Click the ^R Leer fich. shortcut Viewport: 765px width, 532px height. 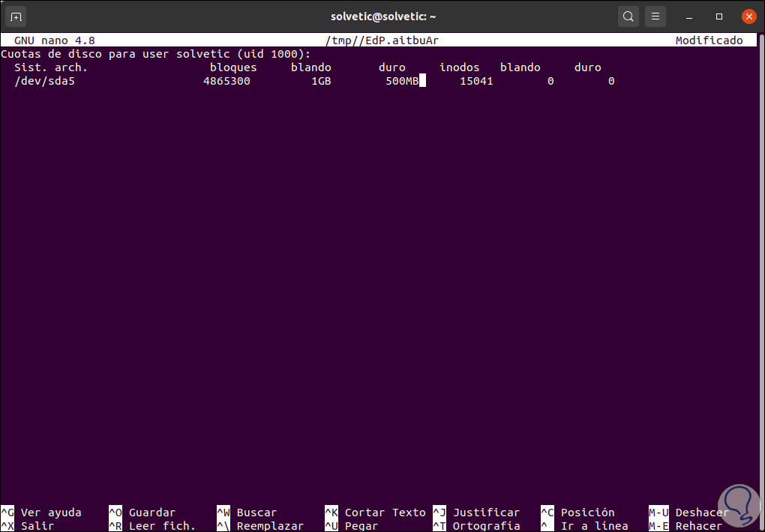coord(152,526)
